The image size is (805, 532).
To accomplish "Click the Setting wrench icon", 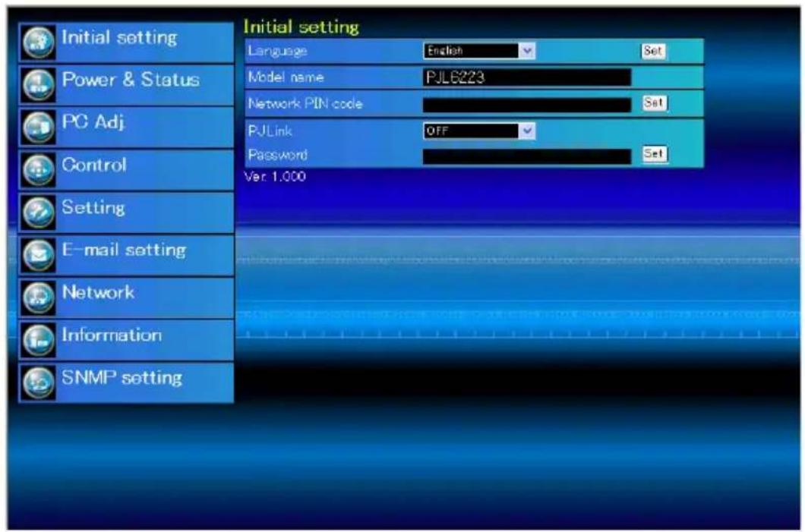I will (39, 212).
